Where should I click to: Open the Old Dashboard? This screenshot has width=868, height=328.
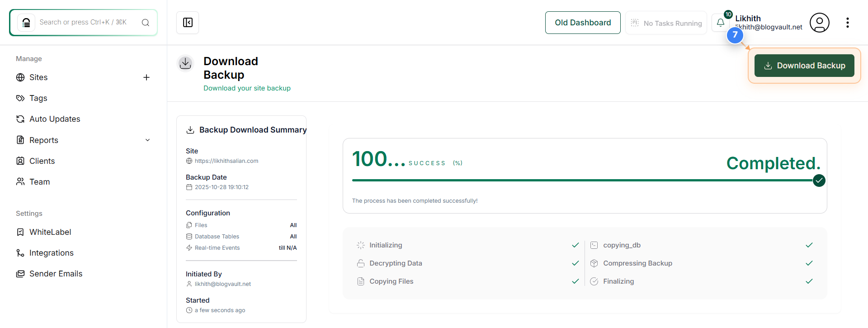coord(583,23)
